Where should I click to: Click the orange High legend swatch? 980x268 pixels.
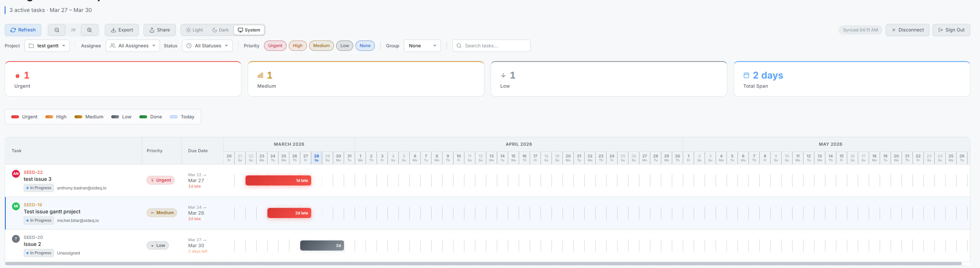click(49, 117)
